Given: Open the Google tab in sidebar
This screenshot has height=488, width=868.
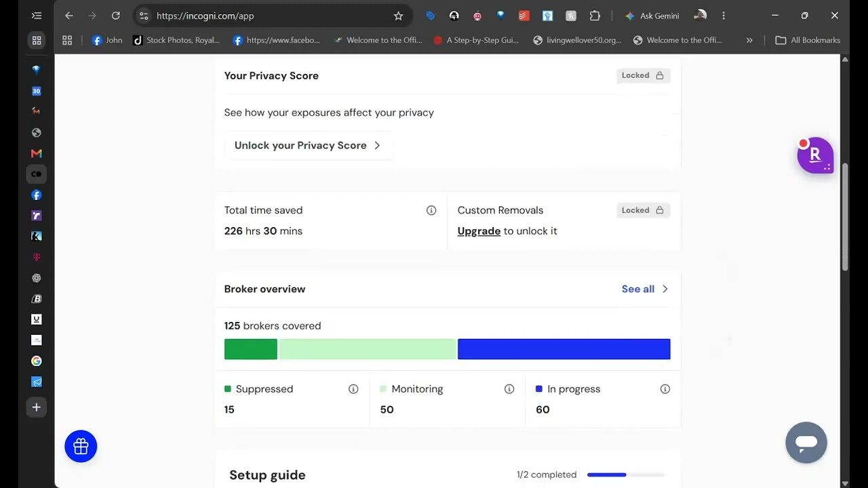Looking at the screenshot, I should [x=37, y=361].
